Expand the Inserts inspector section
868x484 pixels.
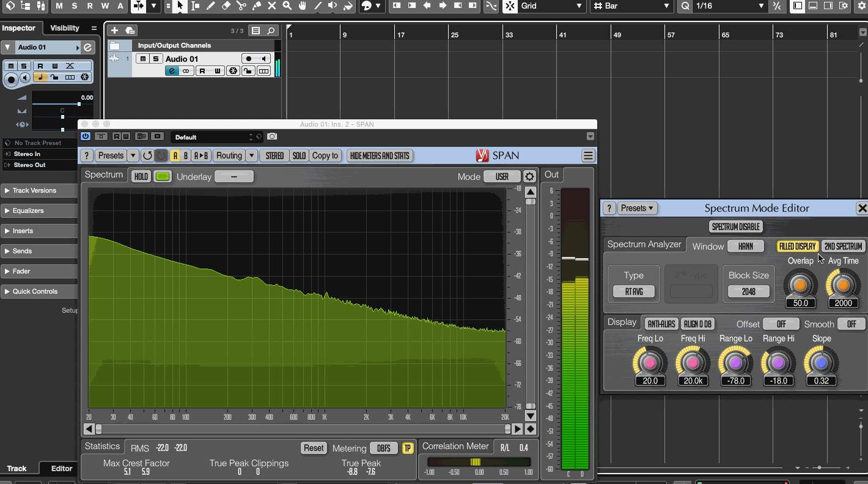point(39,231)
